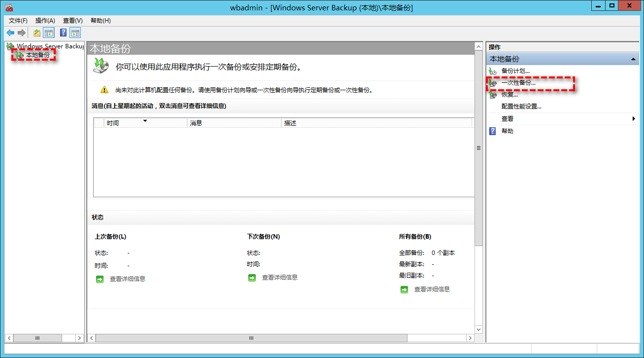Open 备份计划 (Backup Schedule) action
644x358 pixels.
[515, 71]
